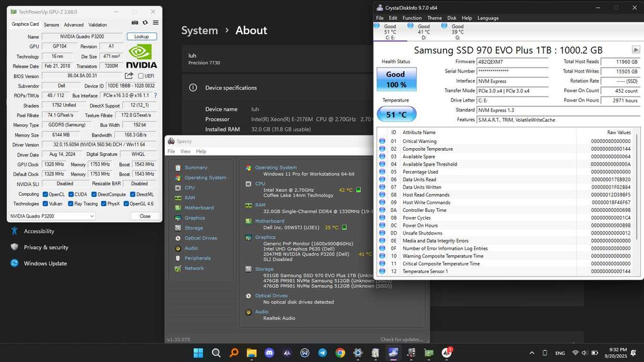
Task: Select Composite Temperature attribute row 02
Action: coord(506,149)
